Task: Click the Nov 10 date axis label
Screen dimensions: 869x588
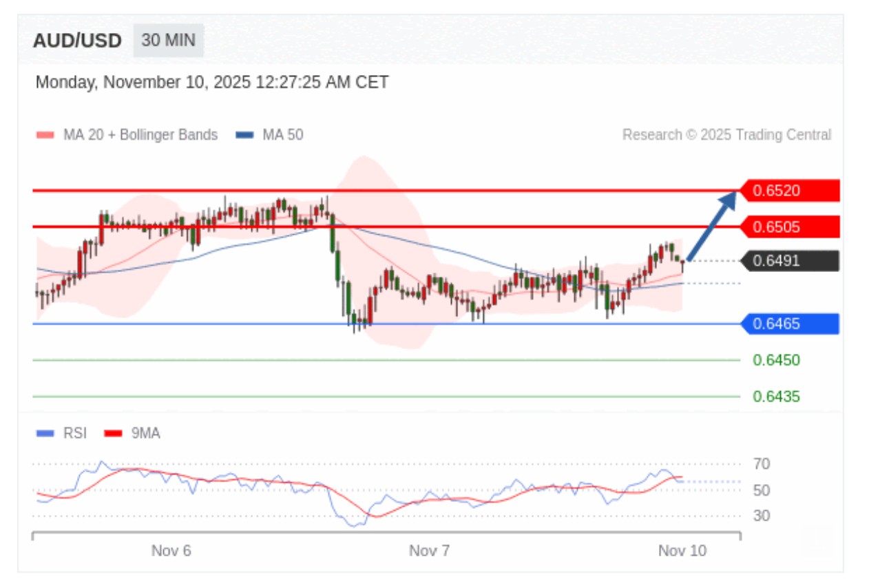Action: [682, 551]
